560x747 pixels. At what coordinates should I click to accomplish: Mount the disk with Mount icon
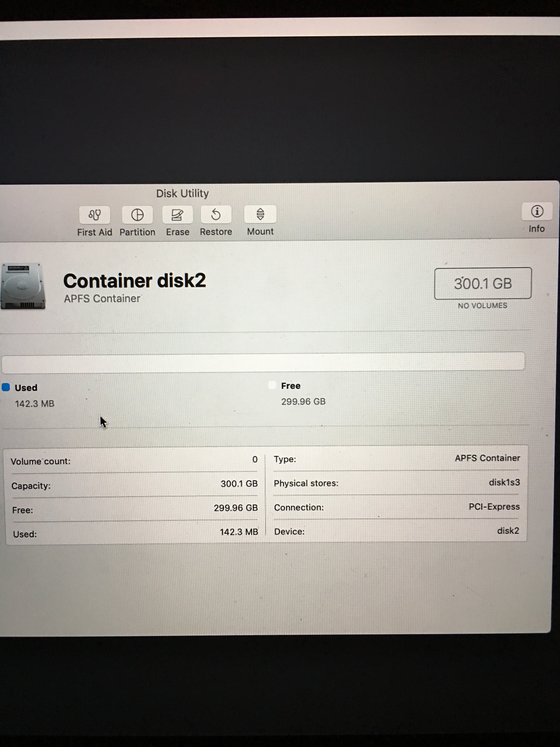point(260,214)
